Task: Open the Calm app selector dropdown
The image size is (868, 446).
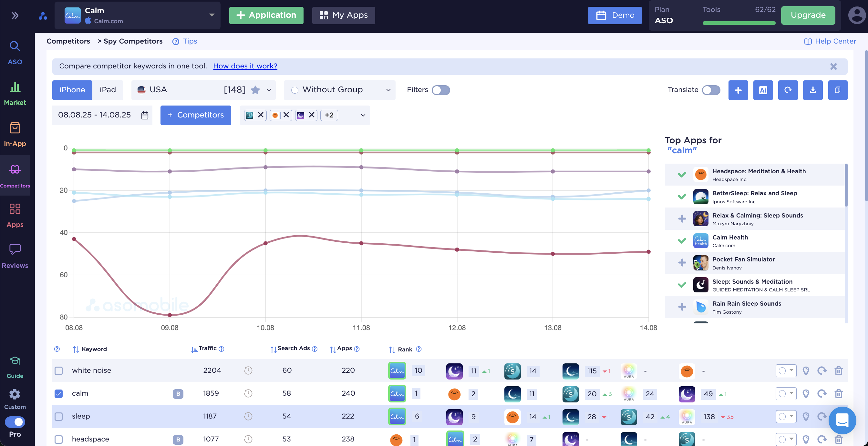Action: click(138, 15)
